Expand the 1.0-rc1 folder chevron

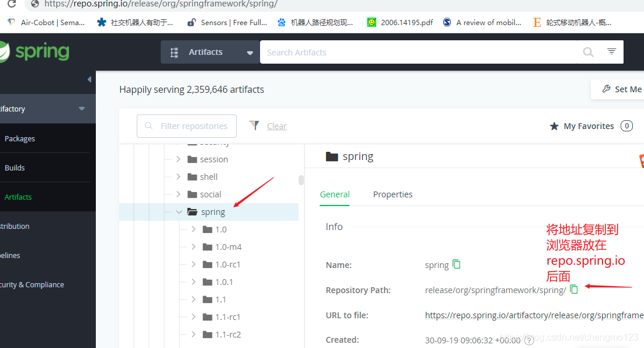coord(193,265)
